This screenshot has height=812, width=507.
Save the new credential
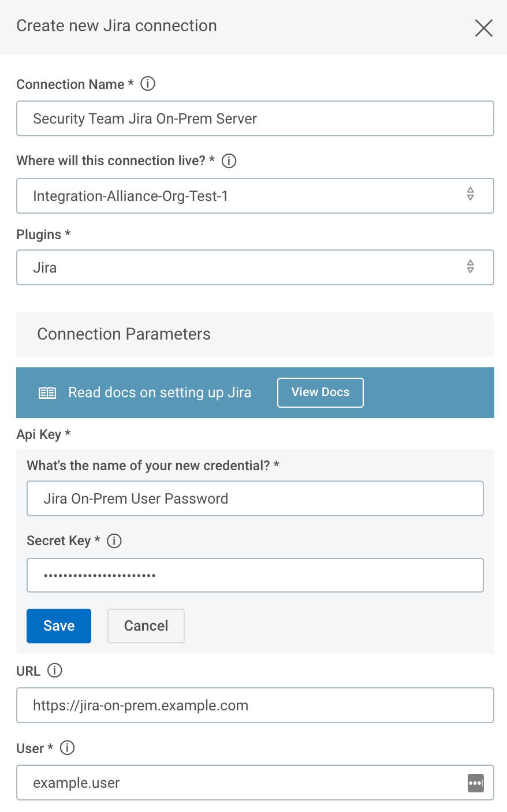59,626
